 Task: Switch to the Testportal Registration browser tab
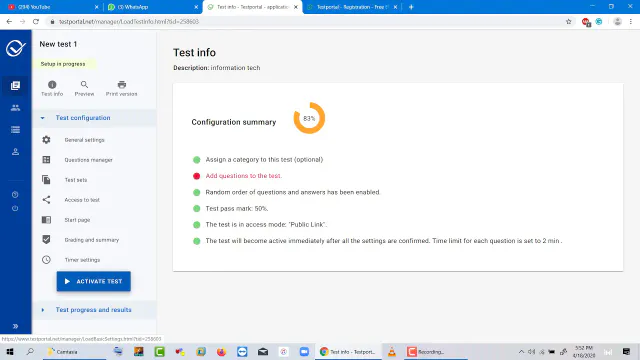(x=351, y=7)
